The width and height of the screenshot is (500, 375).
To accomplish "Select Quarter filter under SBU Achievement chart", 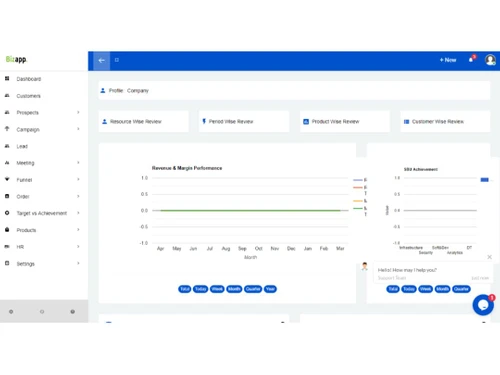I will (x=461, y=289).
